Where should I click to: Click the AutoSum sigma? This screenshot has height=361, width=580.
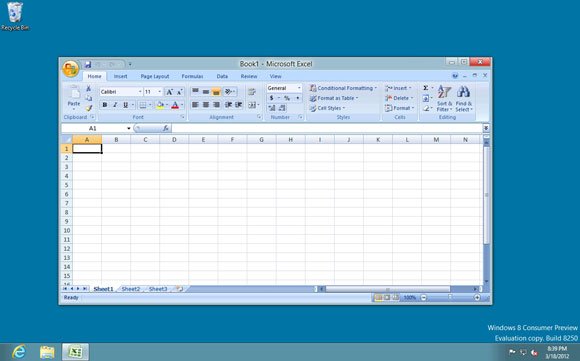[426, 88]
